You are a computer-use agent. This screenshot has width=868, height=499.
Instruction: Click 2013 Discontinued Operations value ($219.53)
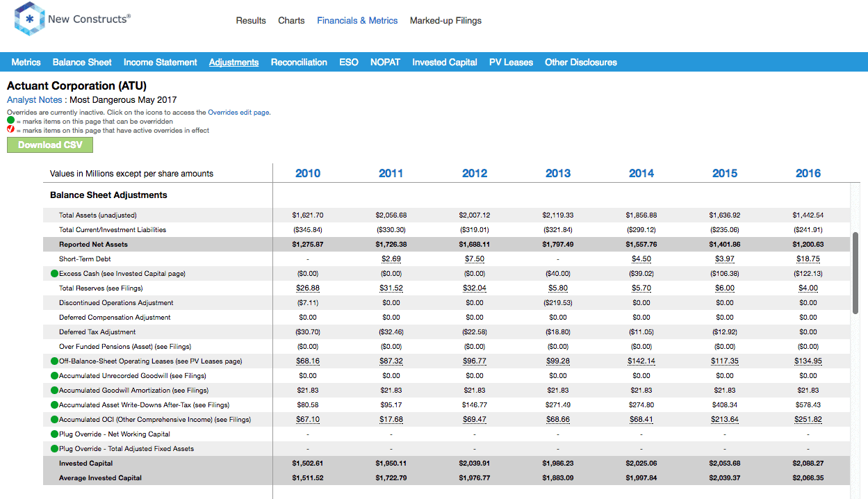[558, 303]
